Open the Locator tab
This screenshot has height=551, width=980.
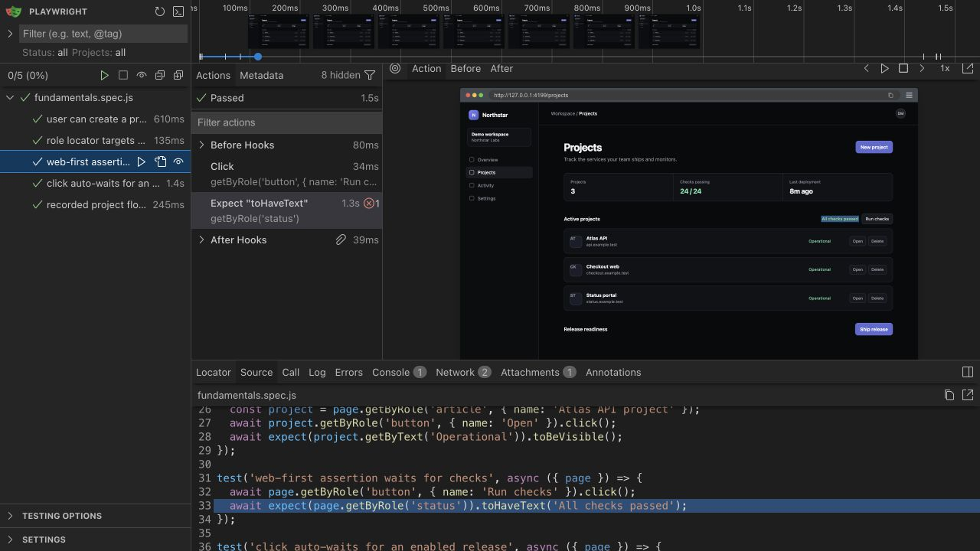click(x=213, y=372)
